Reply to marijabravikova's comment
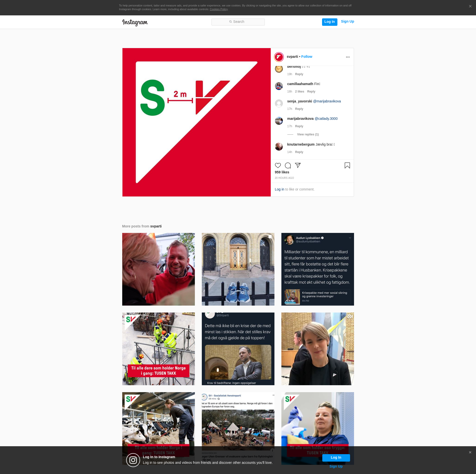This screenshot has width=476, height=474. [x=299, y=126]
